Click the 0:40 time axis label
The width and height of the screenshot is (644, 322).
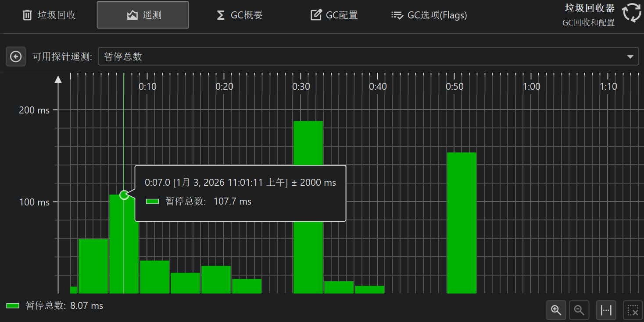click(378, 87)
